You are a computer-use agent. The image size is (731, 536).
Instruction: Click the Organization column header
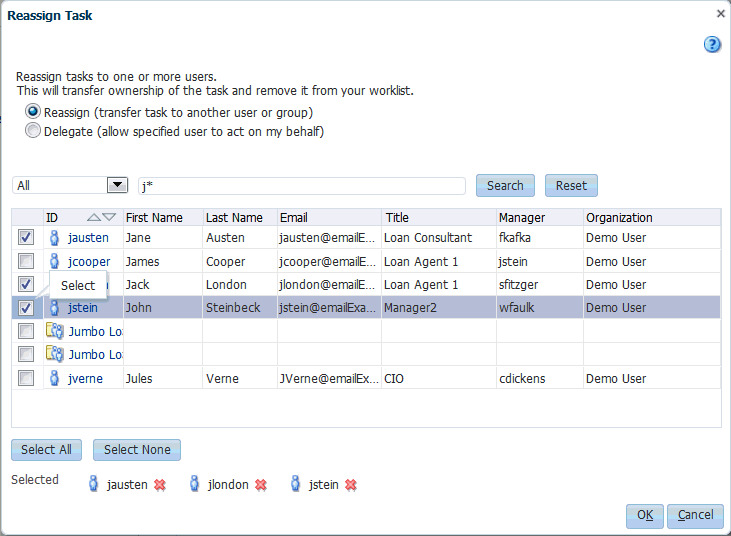coord(619,218)
